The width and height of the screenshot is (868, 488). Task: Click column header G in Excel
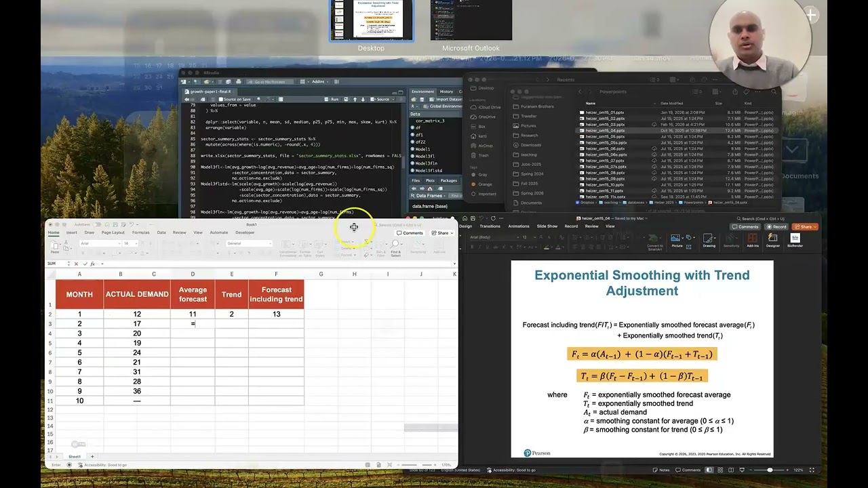click(x=321, y=274)
